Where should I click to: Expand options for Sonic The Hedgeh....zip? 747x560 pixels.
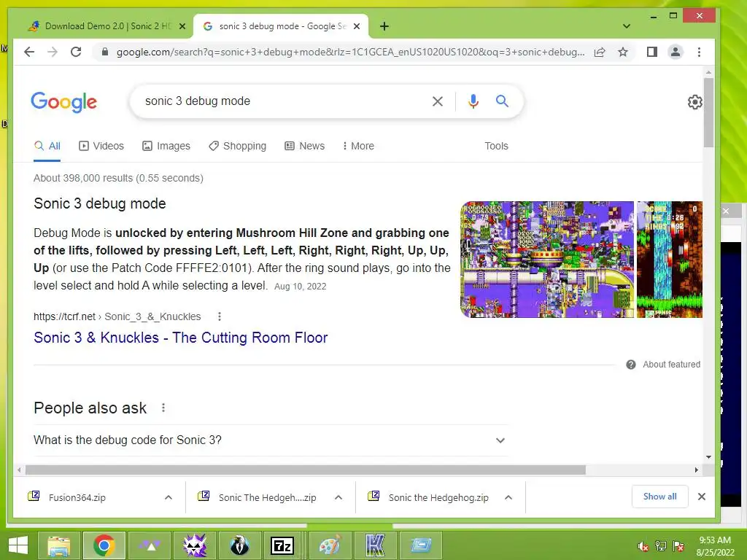338,497
